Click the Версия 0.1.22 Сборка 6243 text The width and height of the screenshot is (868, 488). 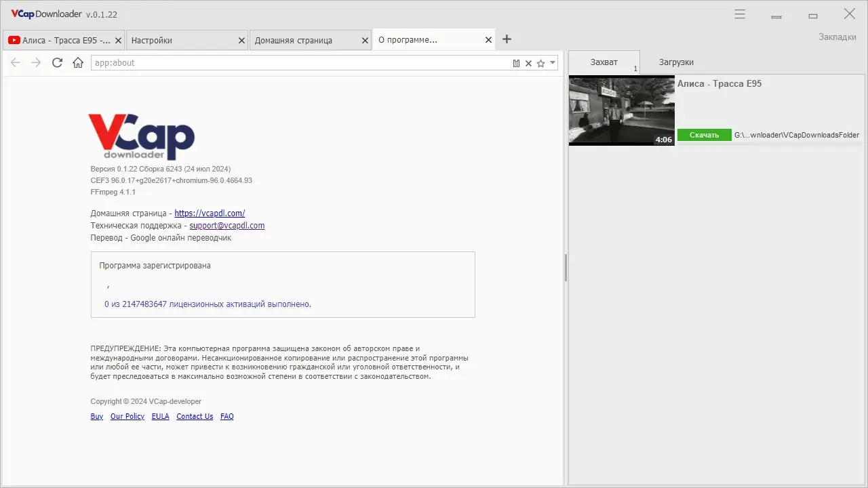(161, 169)
